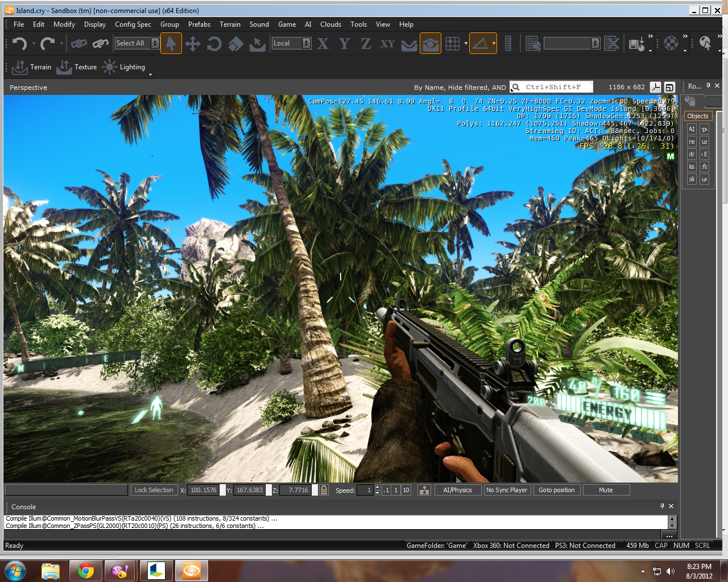
Task: Open the Prefabs menu
Action: (199, 24)
